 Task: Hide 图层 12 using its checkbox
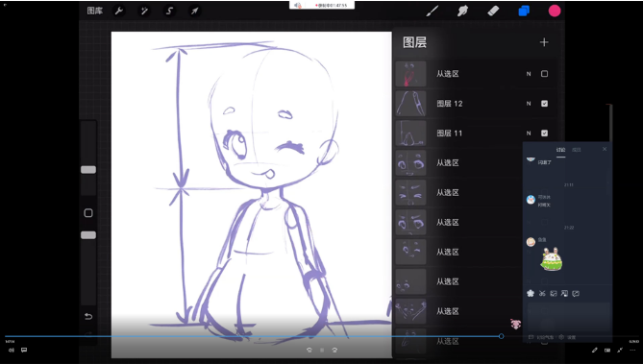[544, 104]
